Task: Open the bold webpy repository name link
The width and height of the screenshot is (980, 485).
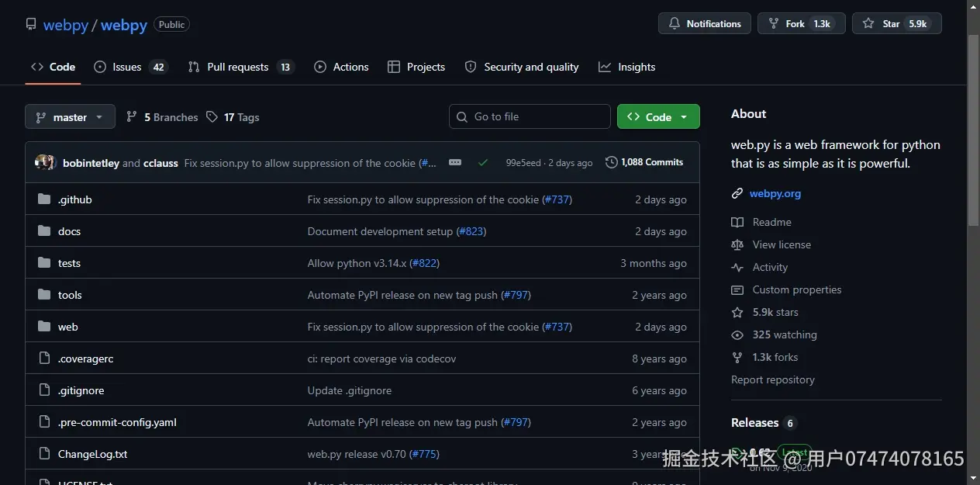Action: point(124,25)
